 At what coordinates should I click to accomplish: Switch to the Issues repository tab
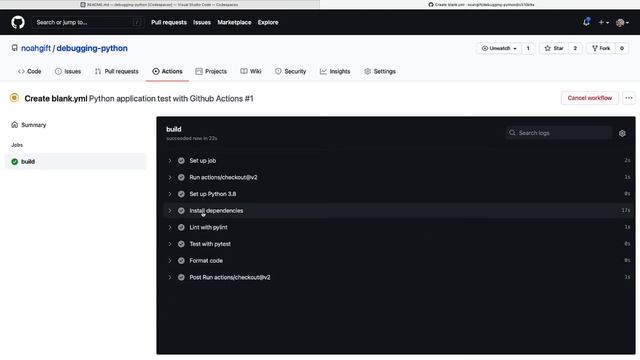[x=68, y=71]
